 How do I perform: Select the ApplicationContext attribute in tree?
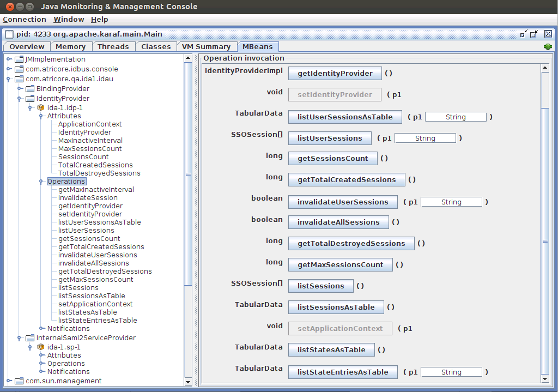pyautogui.click(x=90, y=124)
